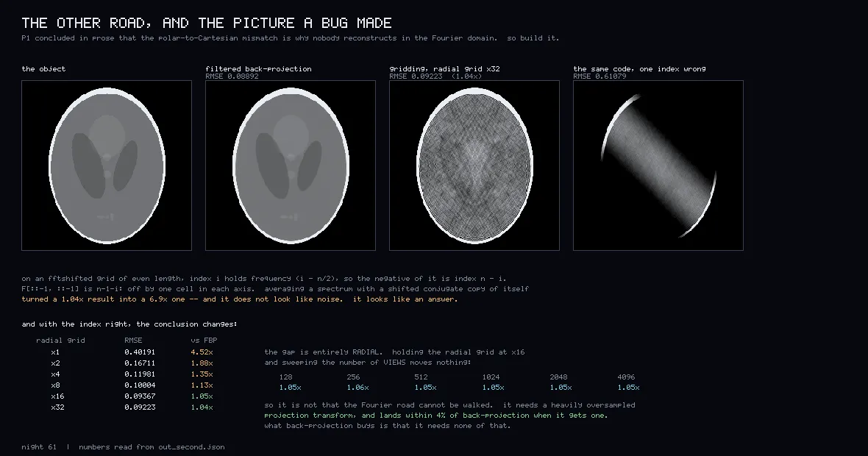
Task: Click the 'one index wrong' reconstruction image
Action: coord(658,165)
